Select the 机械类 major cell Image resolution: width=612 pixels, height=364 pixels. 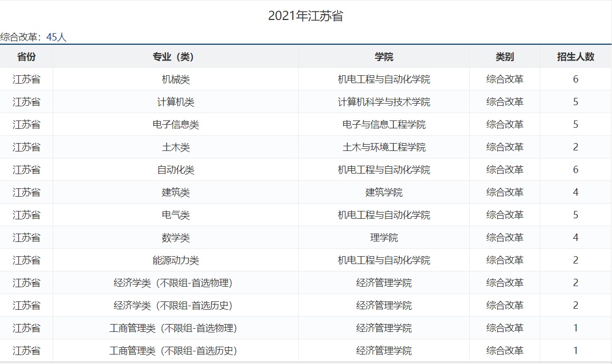click(175, 79)
